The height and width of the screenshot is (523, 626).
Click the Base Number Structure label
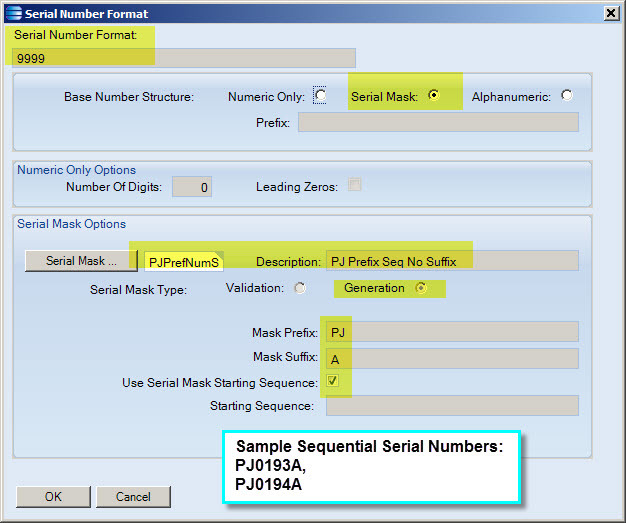[129, 97]
